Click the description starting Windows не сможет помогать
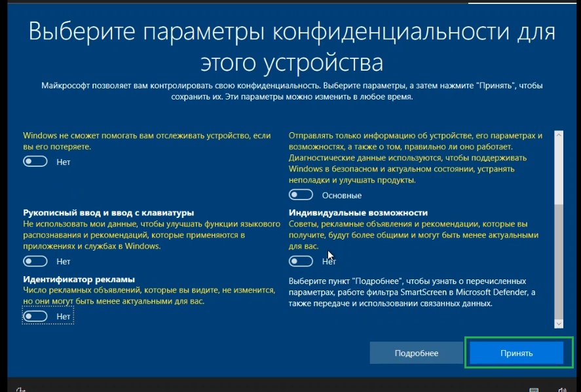This screenshot has height=392, width=581. pyautogui.click(x=147, y=141)
